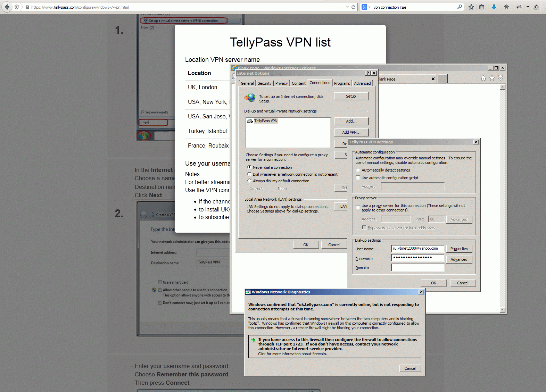The image size is (546, 392).
Task: Focus the Firefox search box
Action: click(414, 7)
